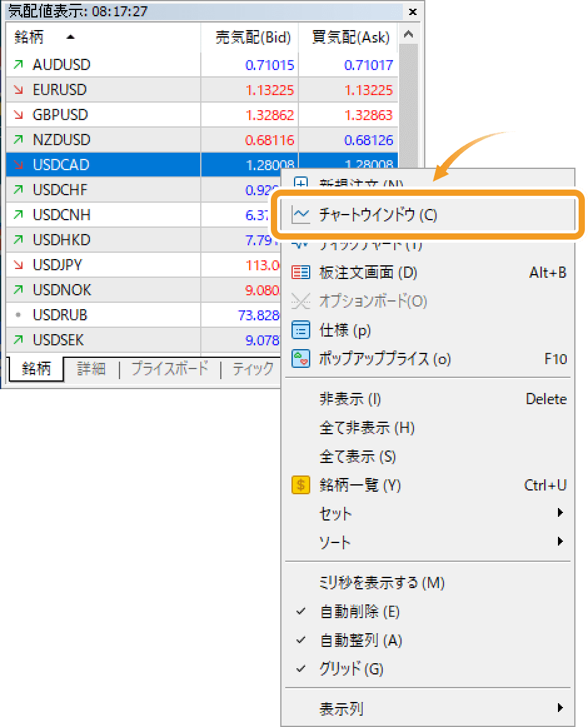Click the green up arrow beside NZDUSD
Screen dimensions: 588x727
coord(19,140)
